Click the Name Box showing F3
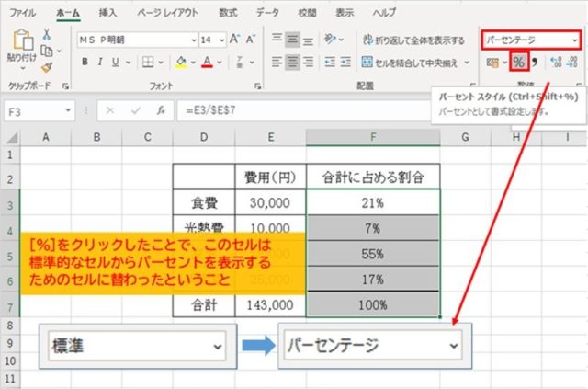This screenshot has height=389, width=588. (40, 111)
